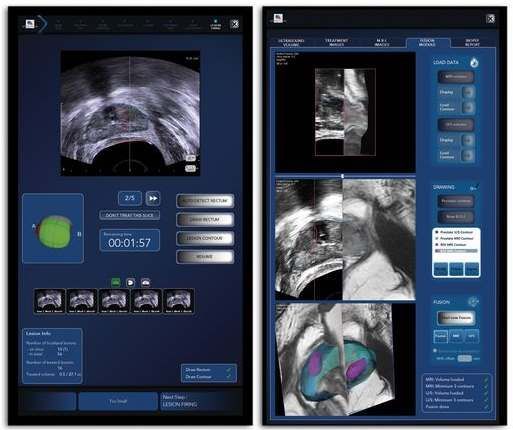
Task: Click the logo icon in left window header
Action: [30, 24]
